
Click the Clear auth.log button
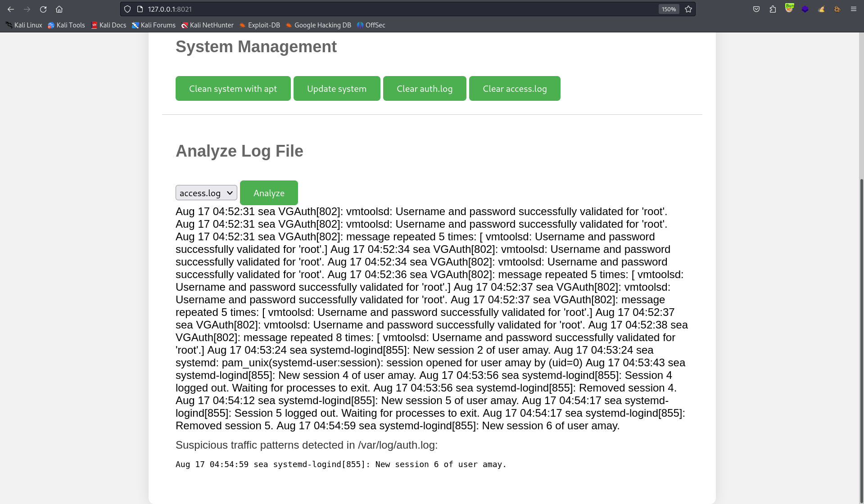point(425,89)
